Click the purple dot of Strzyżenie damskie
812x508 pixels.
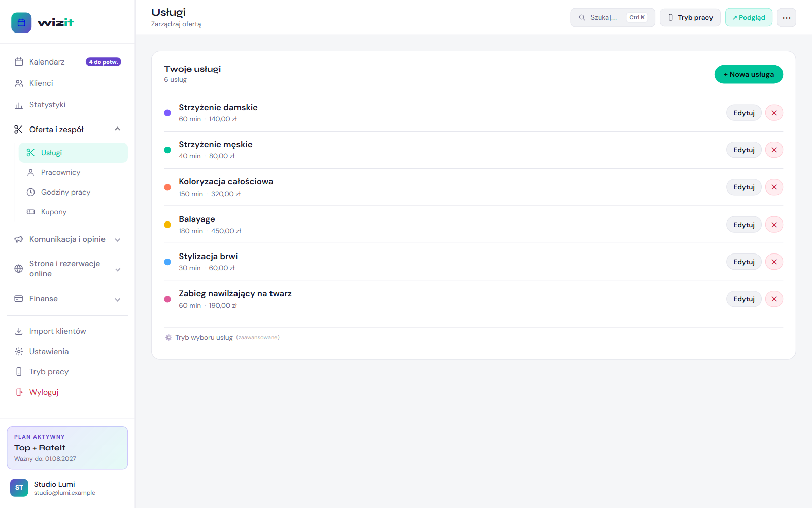[167, 113]
